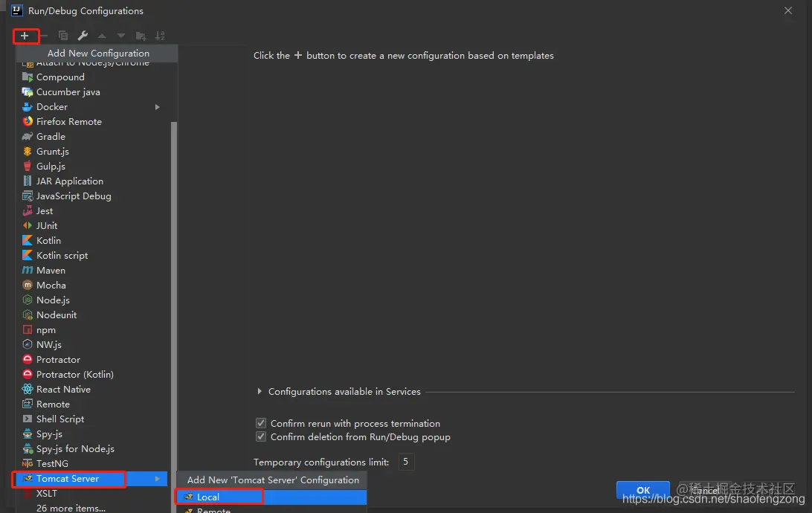
Task: Select the Firefox Remote icon
Action: [x=28, y=122]
